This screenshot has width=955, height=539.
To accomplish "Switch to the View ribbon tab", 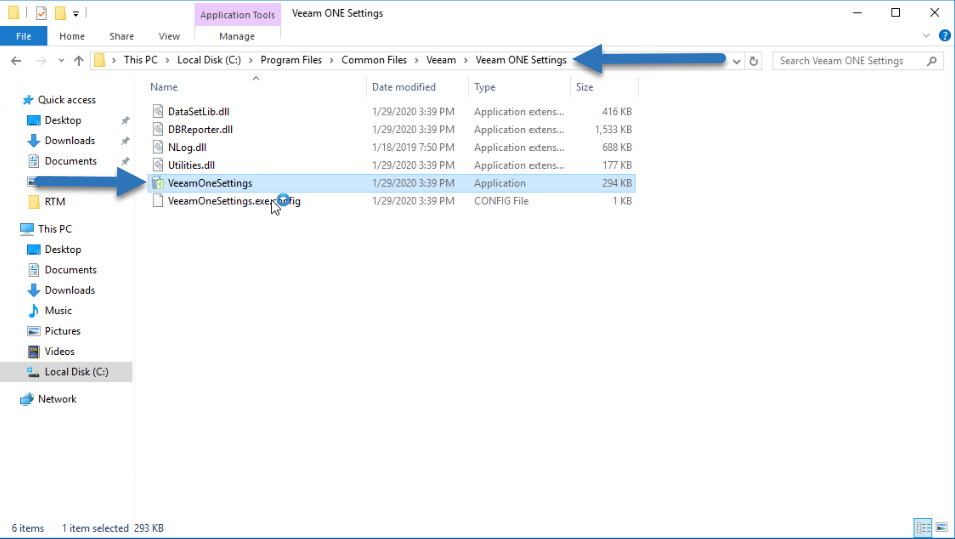I will [169, 37].
